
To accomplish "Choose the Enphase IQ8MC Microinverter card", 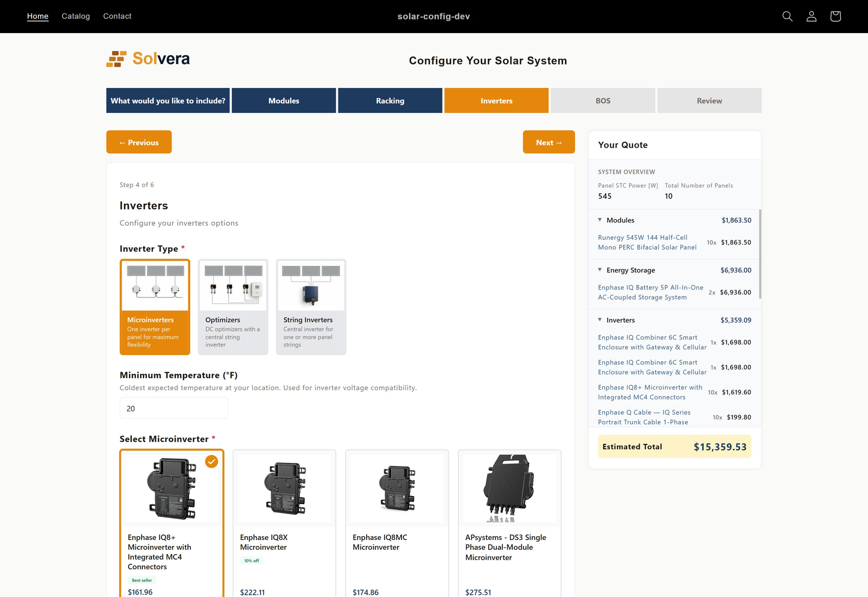I will (397, 524).
